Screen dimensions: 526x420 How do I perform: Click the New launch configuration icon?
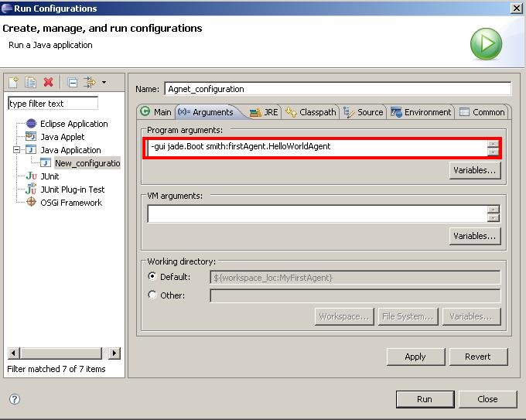pyautogui.click(x=13, y=82)
